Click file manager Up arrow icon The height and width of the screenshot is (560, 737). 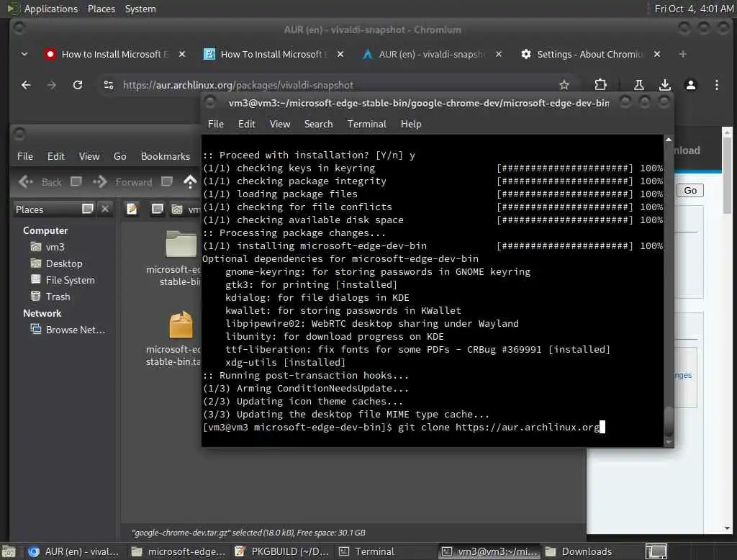click(x=190, y=182)
